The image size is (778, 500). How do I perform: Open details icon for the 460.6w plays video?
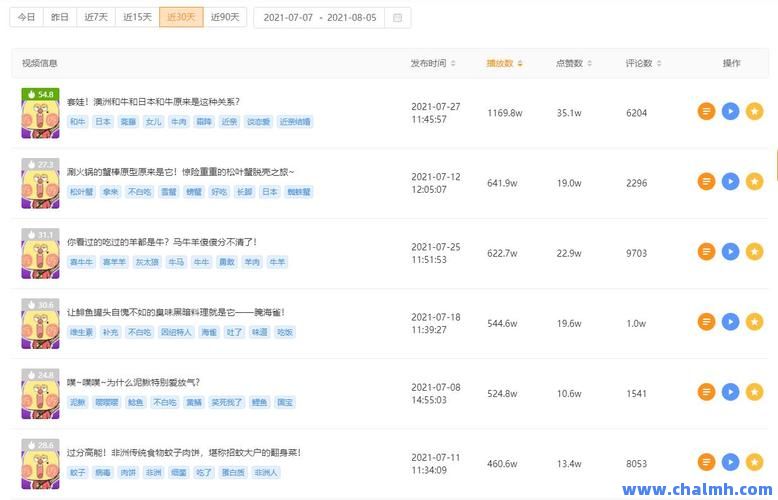[x=706, y=462]
